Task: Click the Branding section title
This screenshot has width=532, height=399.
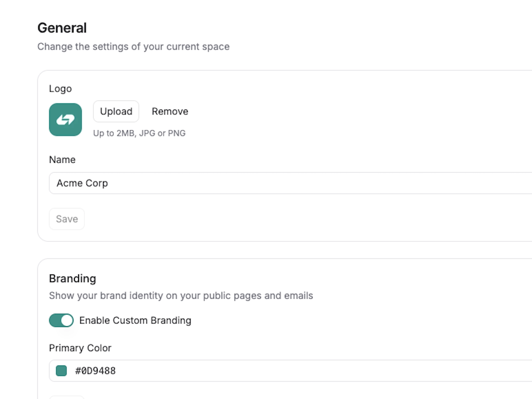Action: 72,278
